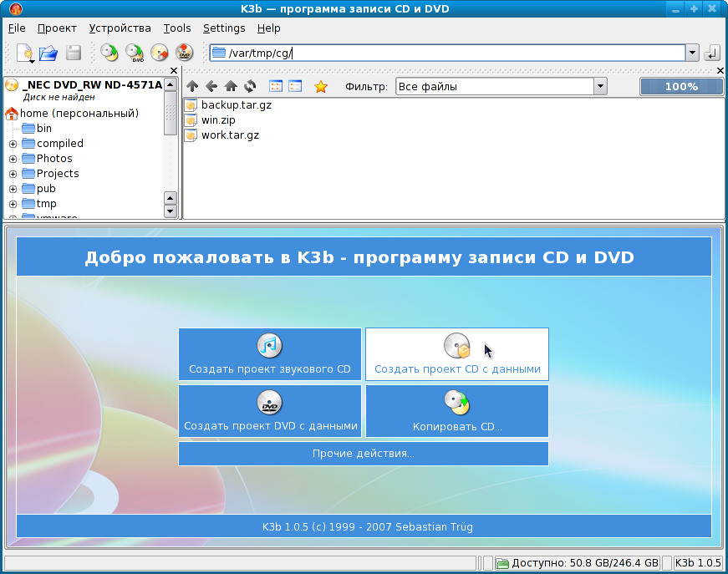
Task: Click the greyed Save floppy icon
Action: click(74, 53)
